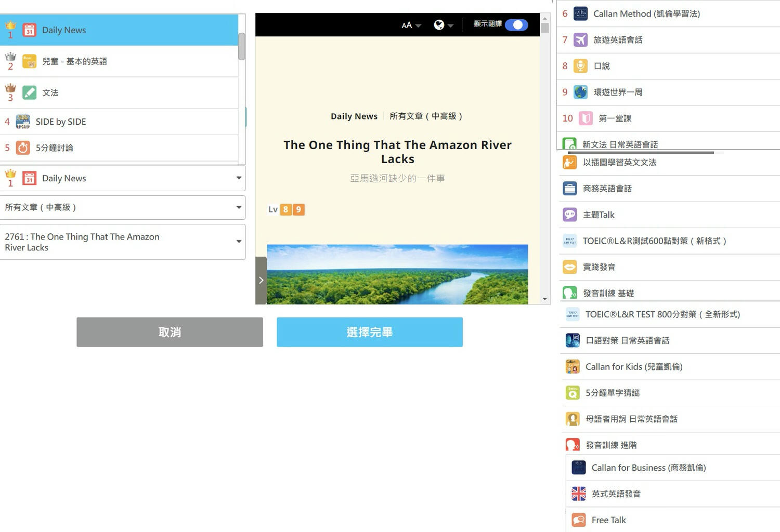Open the globe language dropdown
The height and width of the screenshot is (532, 780).
(x=443, y=25)
